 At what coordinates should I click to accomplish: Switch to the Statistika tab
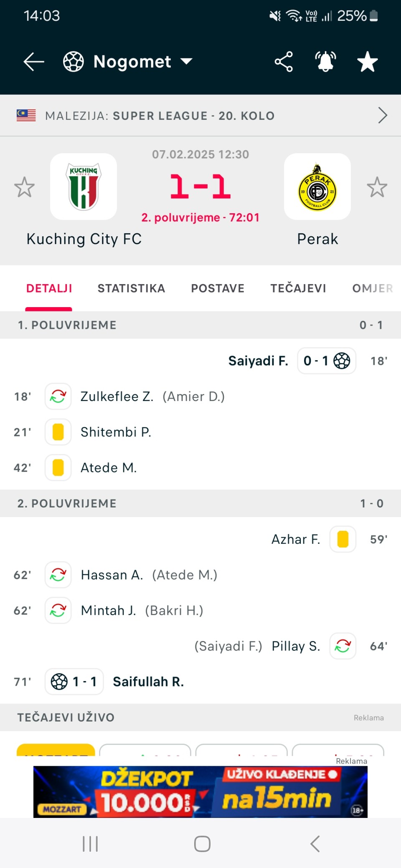click(x=131, y=288)
